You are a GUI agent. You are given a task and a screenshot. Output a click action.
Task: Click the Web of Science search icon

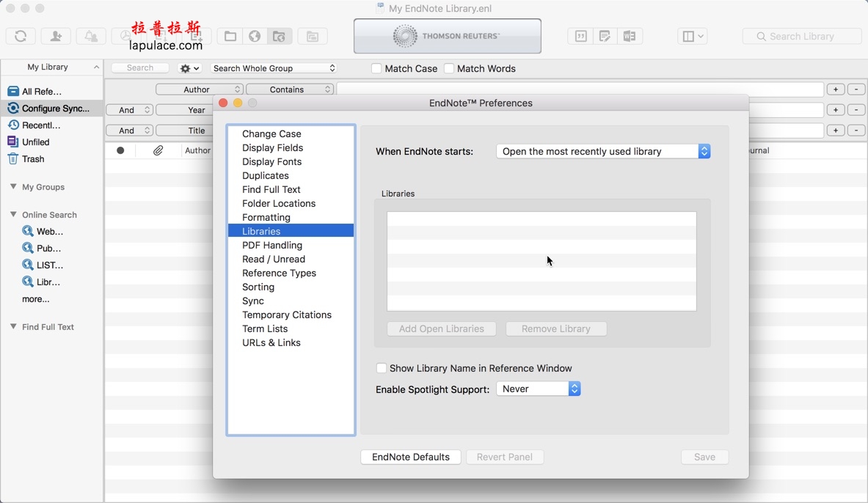click(28, 231)
